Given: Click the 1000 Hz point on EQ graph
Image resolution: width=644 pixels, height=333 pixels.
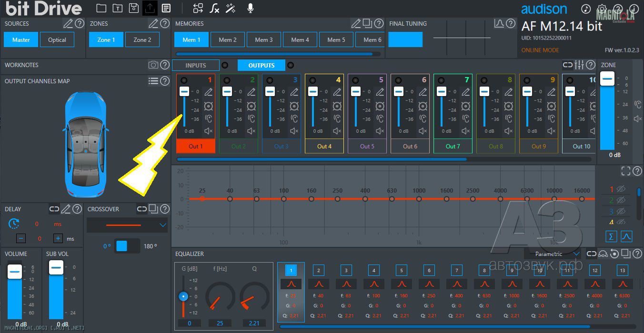Looking at the screenshot, I should point(419,199).
